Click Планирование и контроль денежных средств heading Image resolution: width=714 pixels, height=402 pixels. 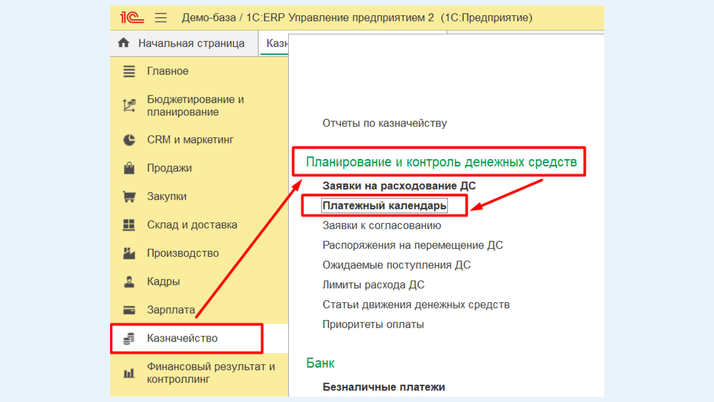441,162
